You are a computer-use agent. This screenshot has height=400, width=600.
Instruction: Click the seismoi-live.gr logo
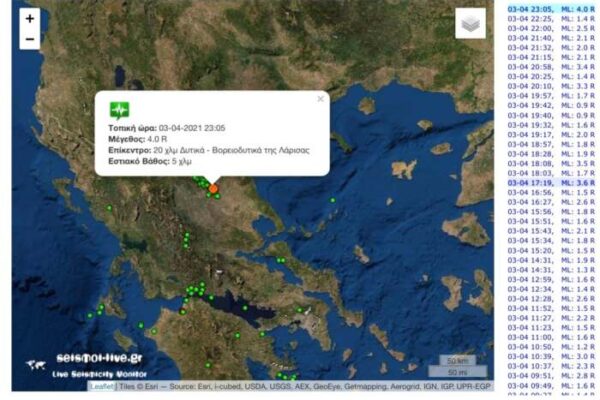[x=88, y=365]
